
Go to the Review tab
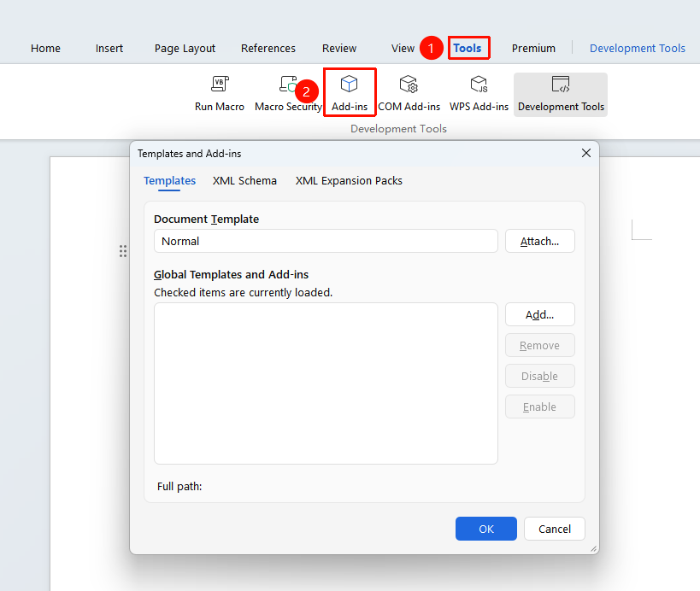(339, 48)
